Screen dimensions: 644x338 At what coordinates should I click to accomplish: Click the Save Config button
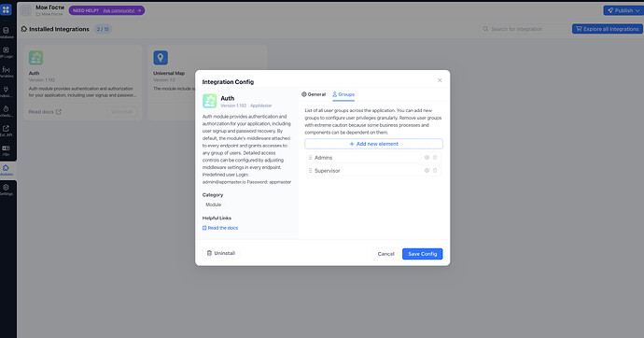[x=422, y=254]
